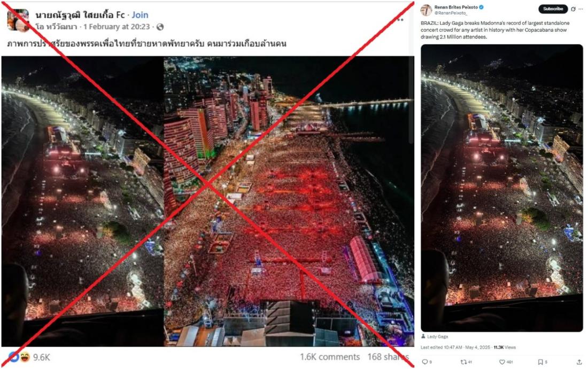This screenshot has height=369, width=588.
Task: Open the globe public-visibility icon
Action: pos(160,27)
